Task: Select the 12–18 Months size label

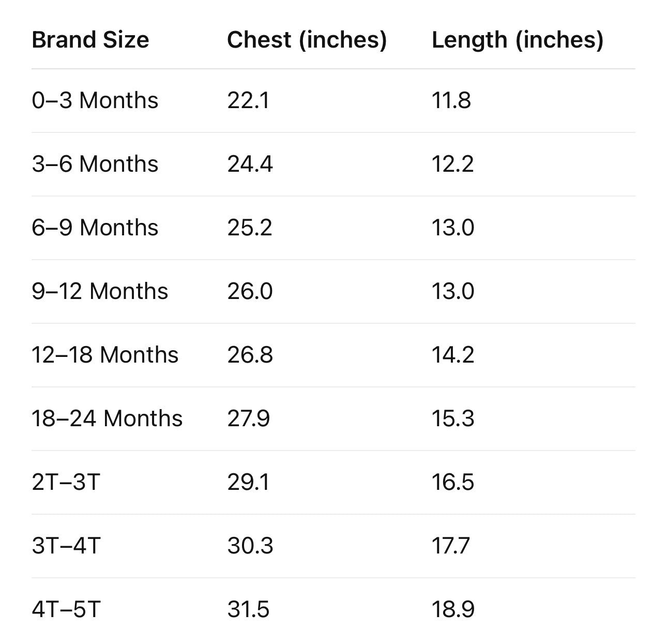Action: (105, 355)
